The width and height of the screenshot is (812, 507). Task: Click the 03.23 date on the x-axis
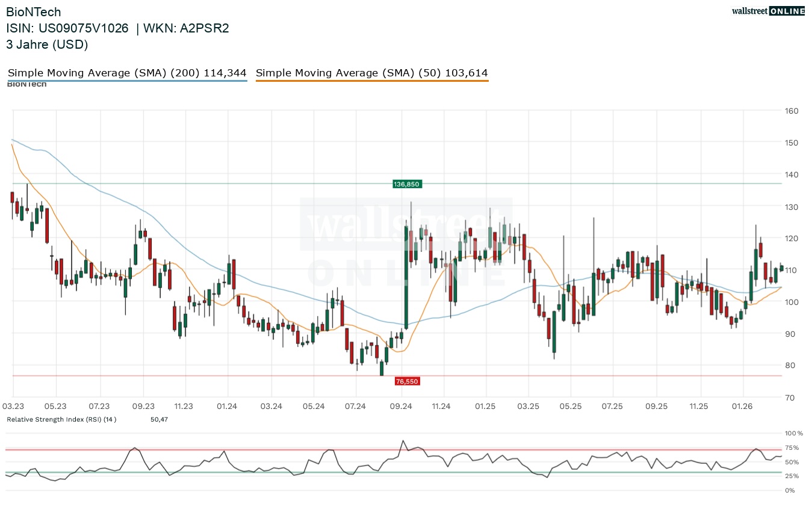click(x=13, y=407)
